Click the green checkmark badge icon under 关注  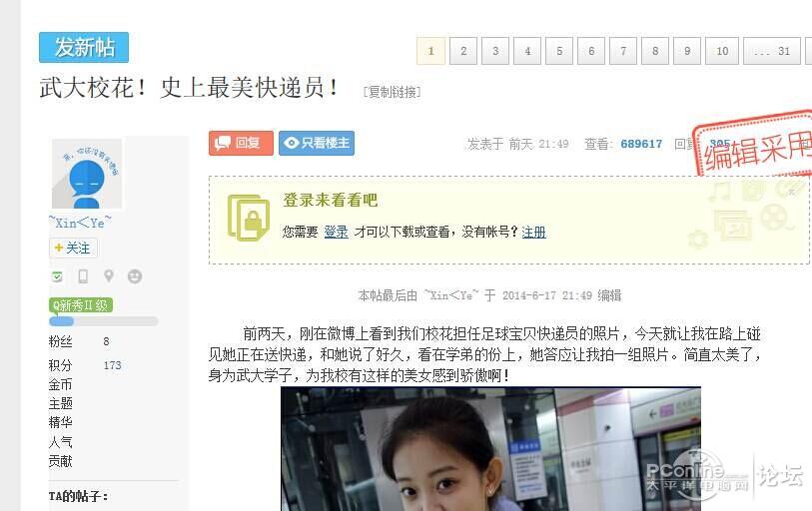[x=58, y=276]
